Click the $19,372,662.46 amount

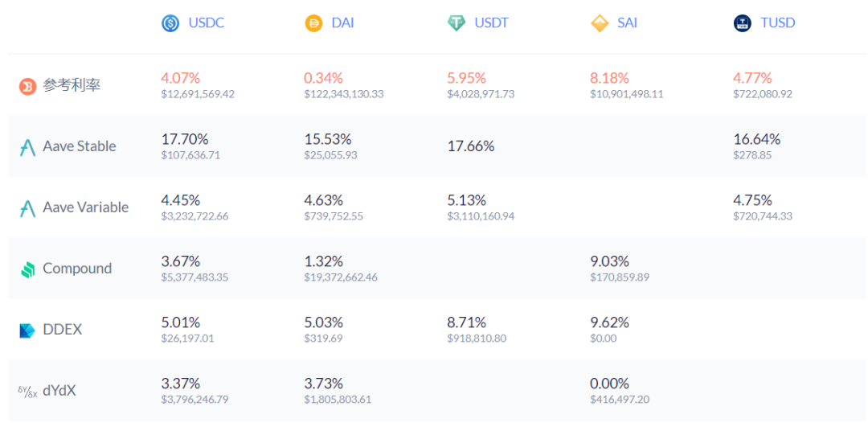click(x=341, y=277)
